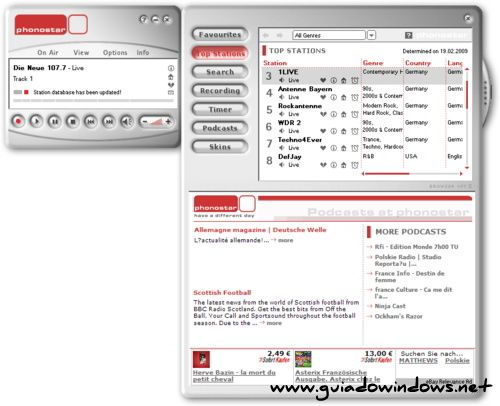
Task: Set timer for Antenne Bayern using alarm icon
Action: click(x=355, y=97)
